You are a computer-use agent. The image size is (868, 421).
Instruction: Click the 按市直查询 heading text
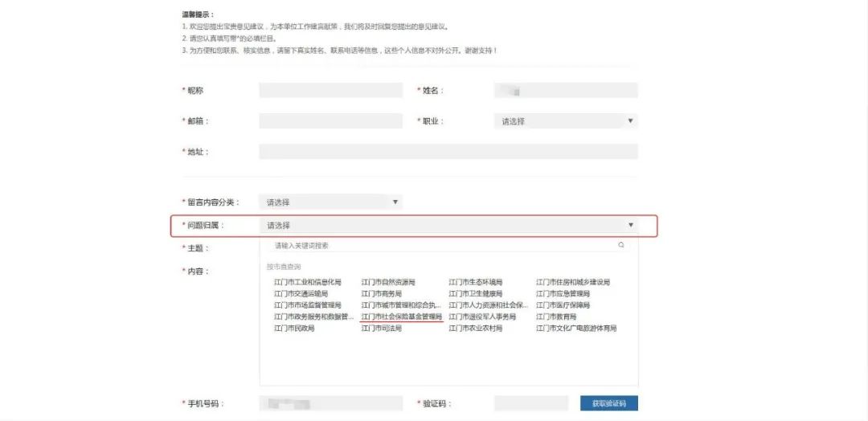(284, 267)
